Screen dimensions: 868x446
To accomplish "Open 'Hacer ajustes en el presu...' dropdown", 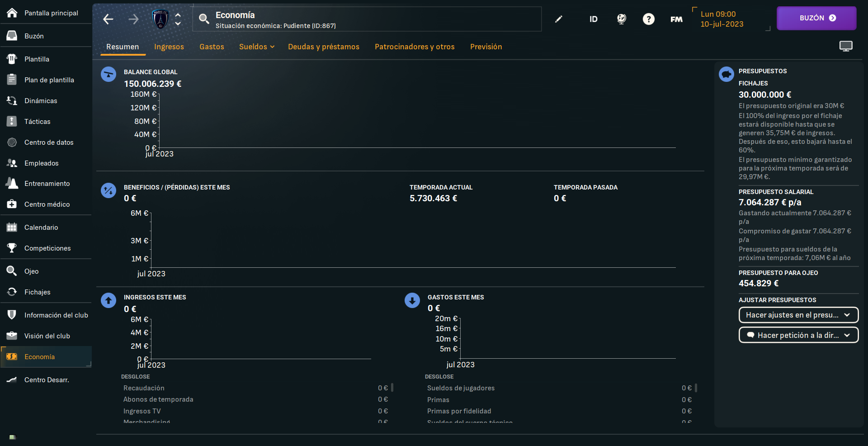I will 798,315.
